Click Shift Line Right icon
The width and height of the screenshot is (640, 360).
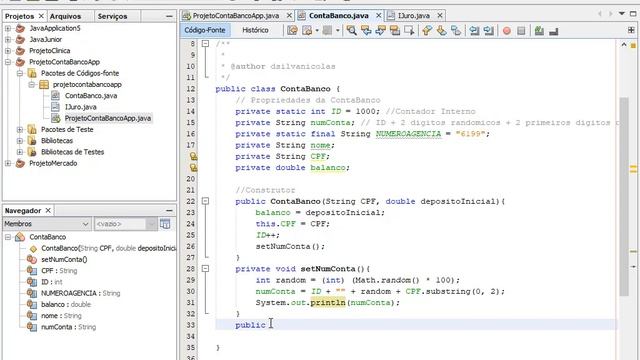coord(489,31)
